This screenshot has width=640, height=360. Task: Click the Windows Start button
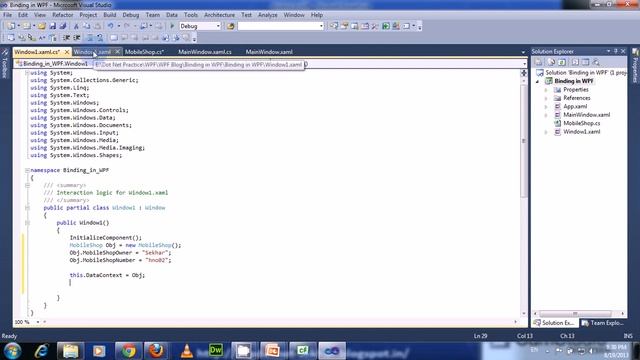click(x=12, y=351)
